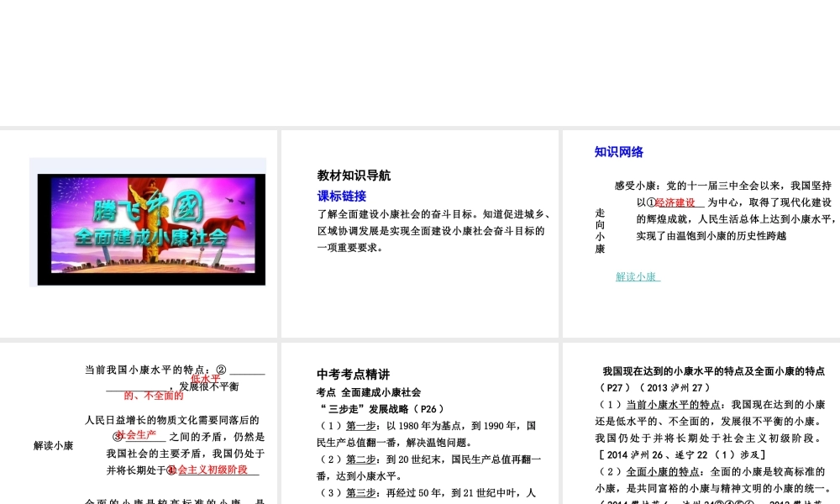Select the underlined 全面小康的特点 text
This screenshot has height=504, width=840.
[664, 472]
